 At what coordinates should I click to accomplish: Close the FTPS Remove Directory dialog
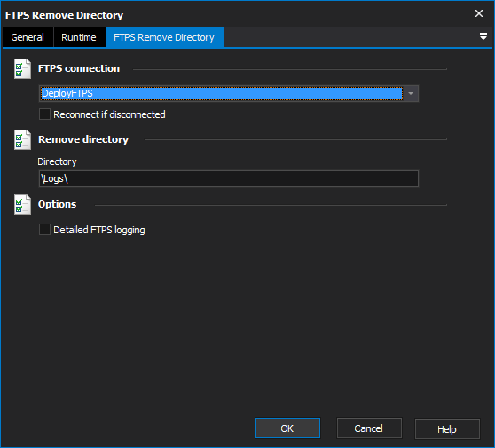(x=479, y=13)
